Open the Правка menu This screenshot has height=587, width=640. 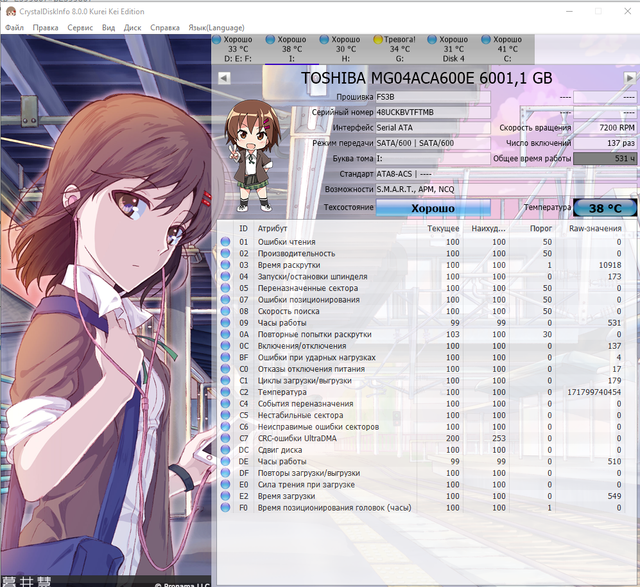[x=45, y=28]
